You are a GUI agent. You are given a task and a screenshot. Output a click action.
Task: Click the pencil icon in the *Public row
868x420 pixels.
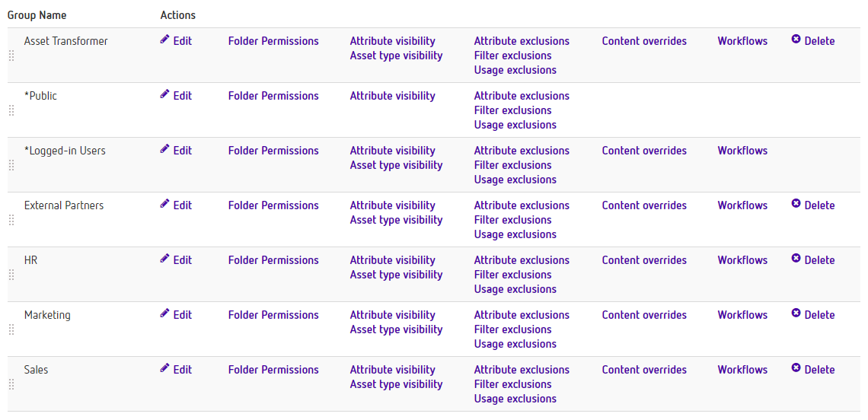(x=164, y=94)
